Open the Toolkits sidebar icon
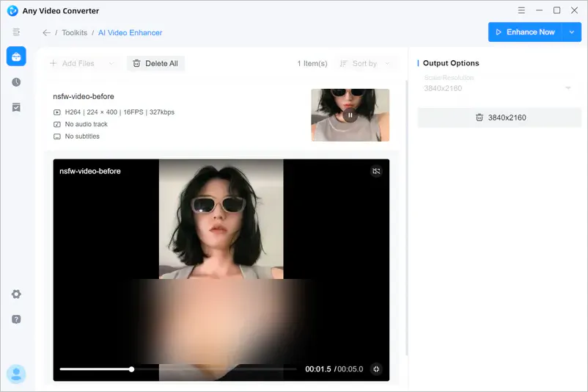Screen dimensions: 588x392 (16, 57)
